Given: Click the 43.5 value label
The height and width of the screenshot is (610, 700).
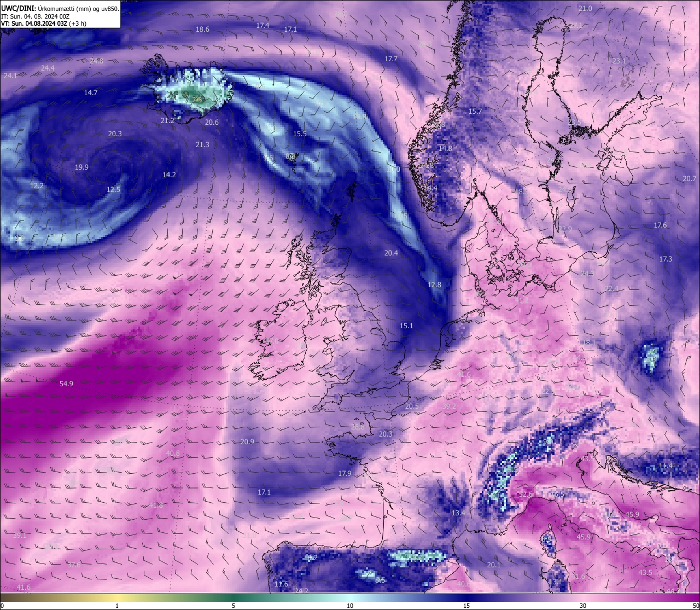Looking at the screenshot, I should pyautogui.click(x=645, y=573).
